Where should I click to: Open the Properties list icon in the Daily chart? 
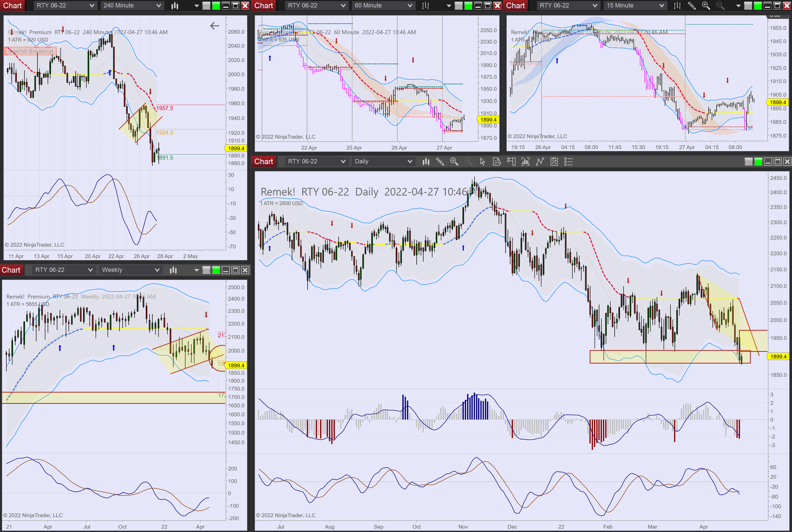(x=568, y=161)
